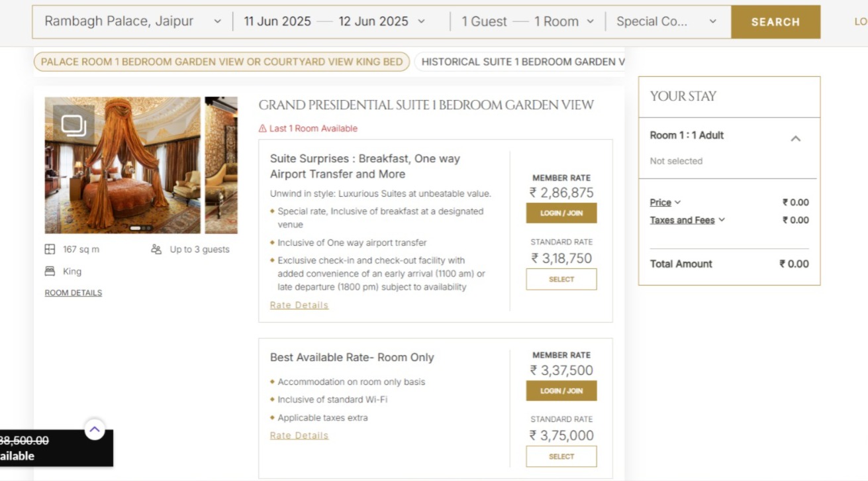
Task: Select the Historical Suite 1 Bedroom tab
Action: point(522,62)
